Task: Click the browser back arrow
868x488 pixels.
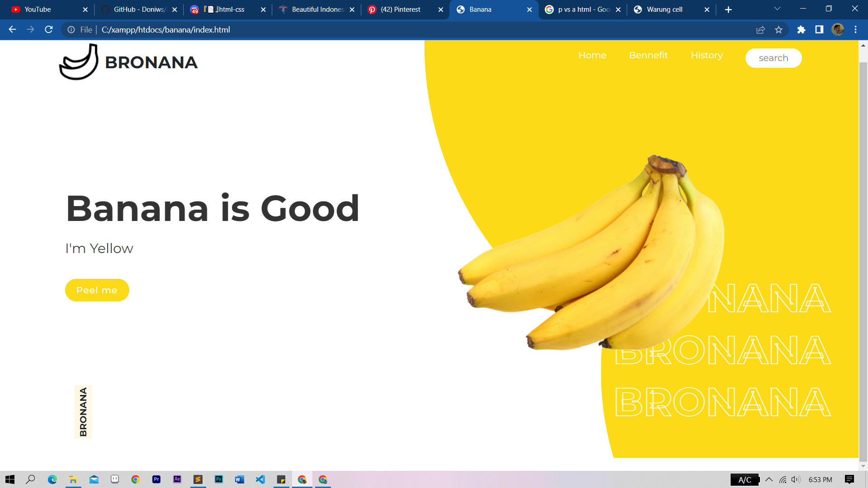Action: (x=12, y=30)
